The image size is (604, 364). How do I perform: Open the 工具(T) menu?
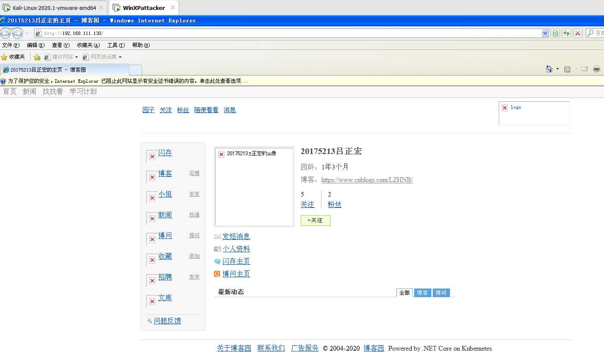pyautogui.click(x=116, y=45)
